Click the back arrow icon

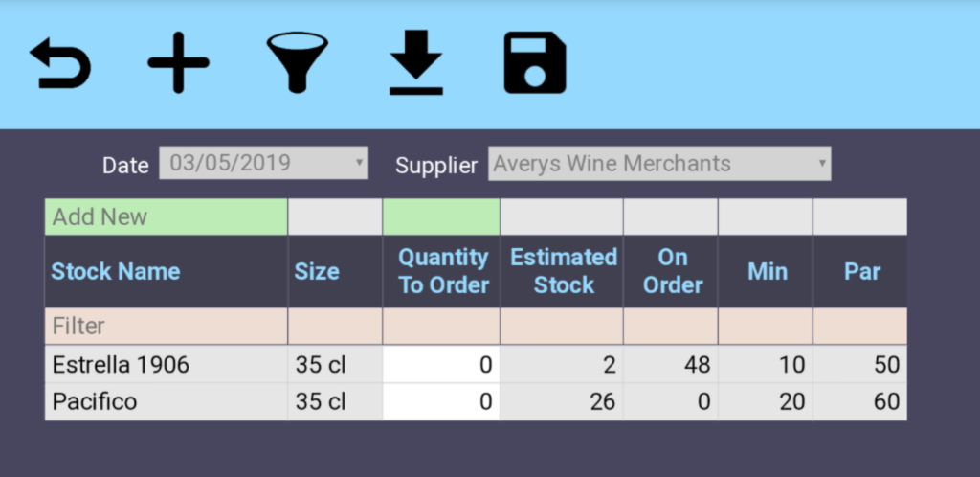pyautogui.click(x=60, y=63)
